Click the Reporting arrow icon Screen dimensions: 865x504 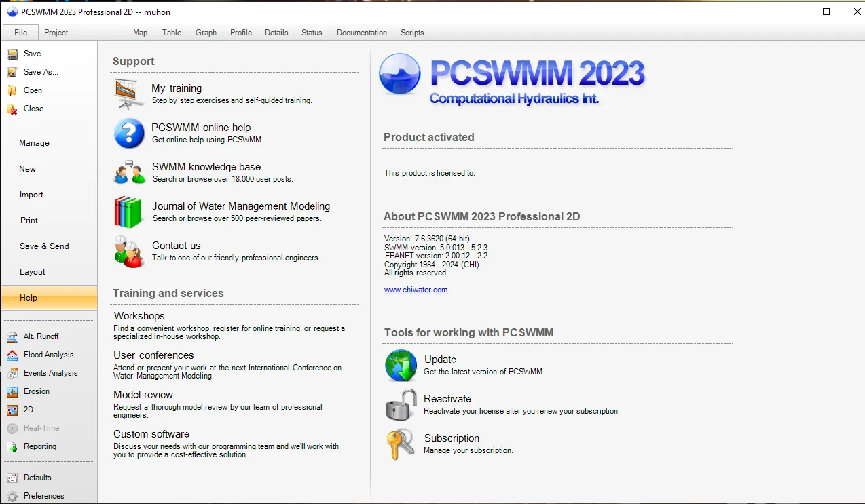pyautogui.click(x=12, y=446)
